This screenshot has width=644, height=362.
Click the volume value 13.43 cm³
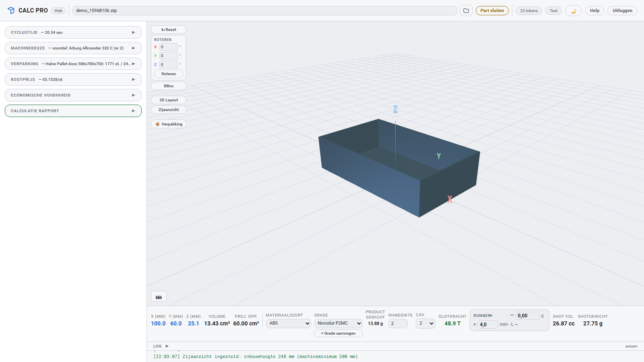[217, 323]
